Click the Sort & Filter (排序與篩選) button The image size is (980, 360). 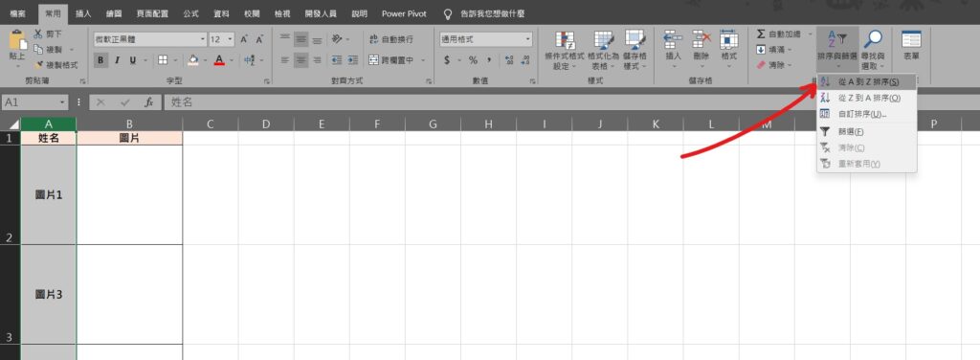[x=836, y=50]
